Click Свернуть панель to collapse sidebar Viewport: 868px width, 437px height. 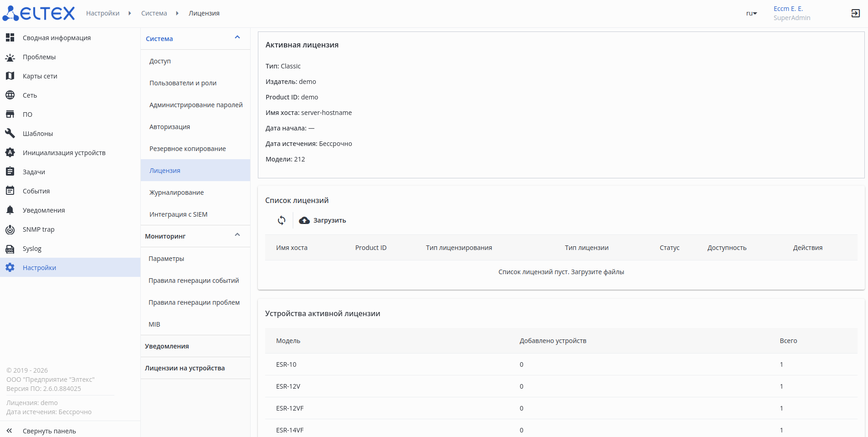click(49, 431)
